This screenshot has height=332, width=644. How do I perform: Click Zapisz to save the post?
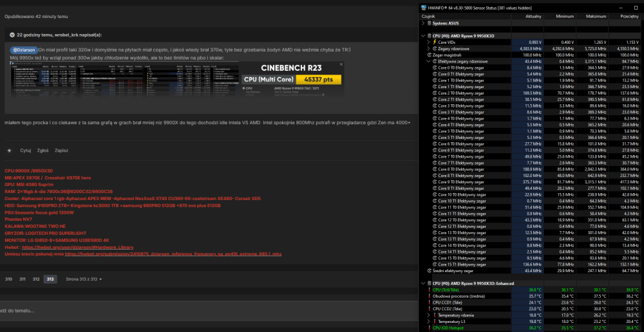click(x=62, y=151)
